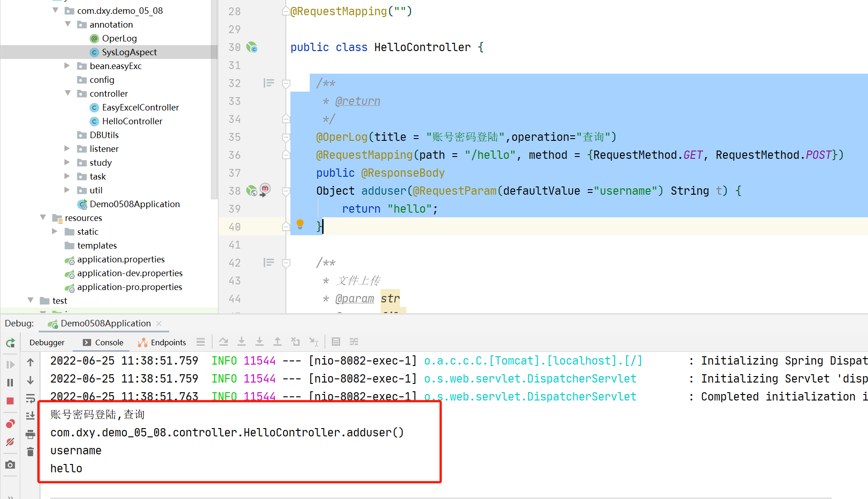
Task: Expand the listener package
Action: tap(67, 148)
